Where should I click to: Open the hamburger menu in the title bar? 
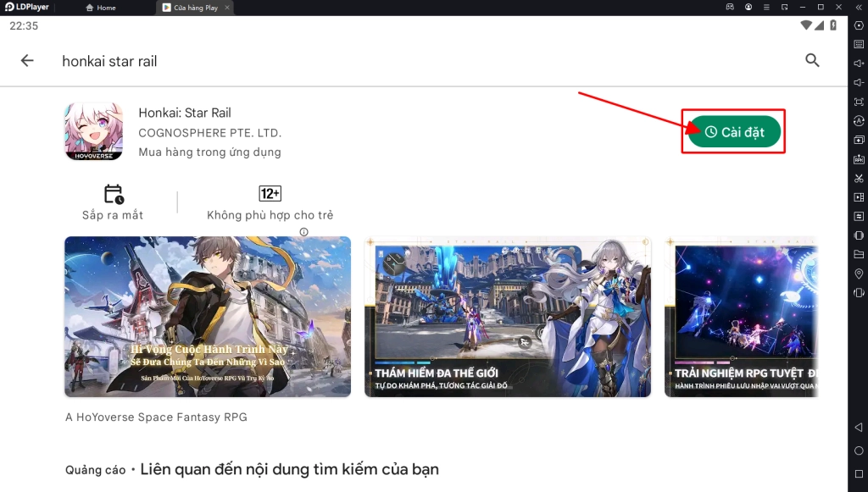[x=766, y=7]
